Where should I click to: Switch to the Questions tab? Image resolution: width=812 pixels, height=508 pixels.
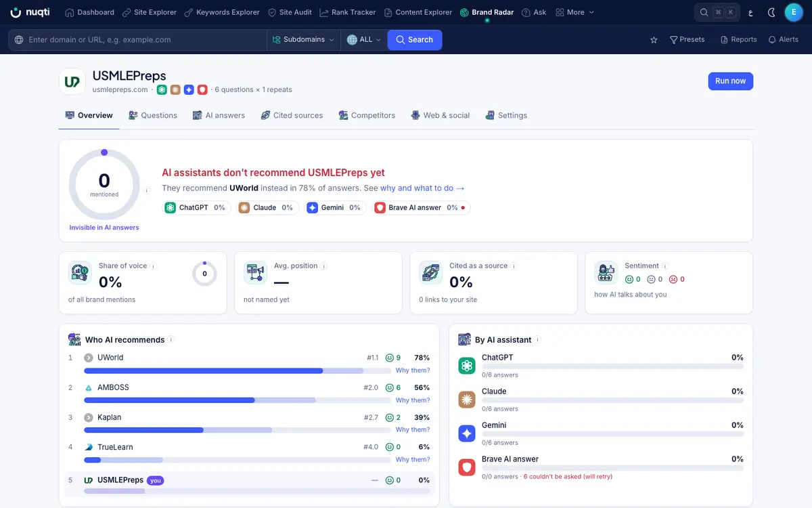pyautogui.click(x=153, y=115)
